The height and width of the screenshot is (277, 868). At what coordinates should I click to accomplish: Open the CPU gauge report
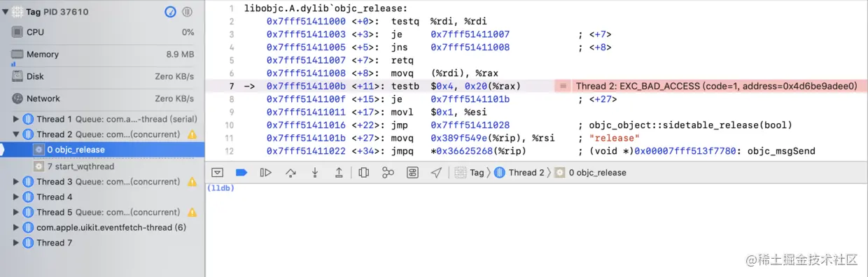tap(102, 32)
